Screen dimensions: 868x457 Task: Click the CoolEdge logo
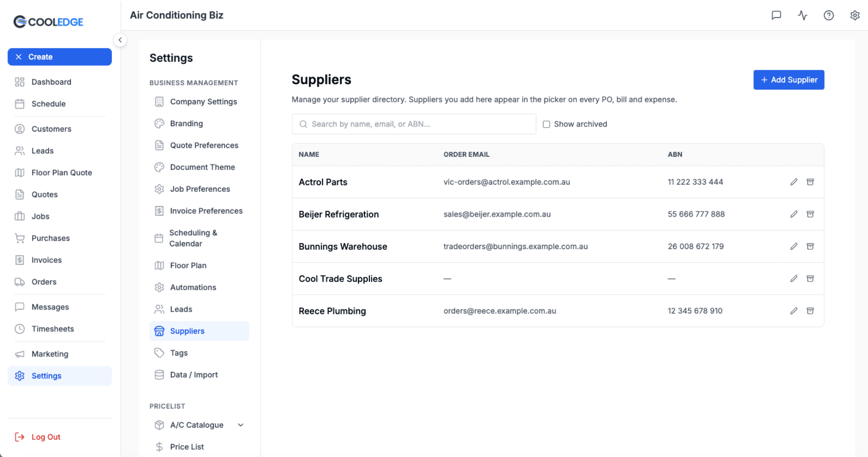tap(48, 21)
